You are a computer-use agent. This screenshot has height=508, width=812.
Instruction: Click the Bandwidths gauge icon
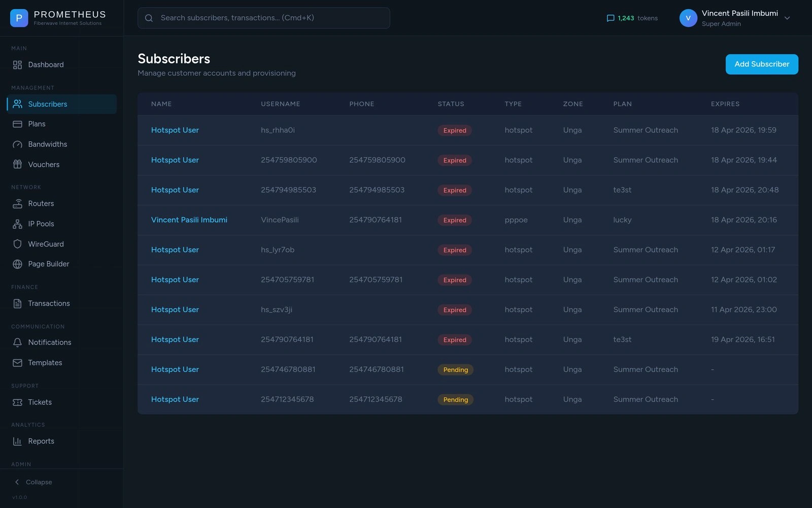point(17,144)
